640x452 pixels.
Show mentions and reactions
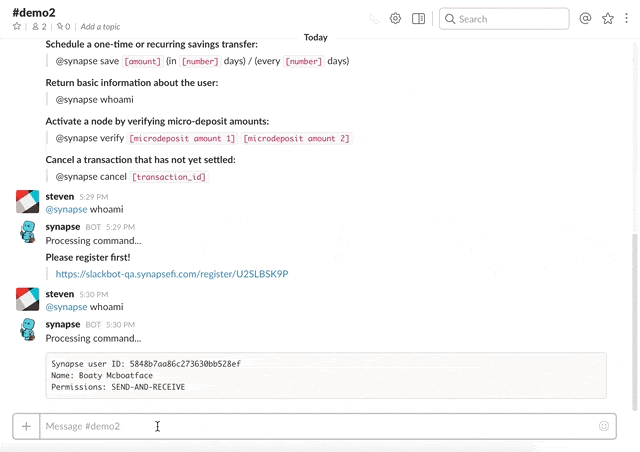tap(586, 18)
